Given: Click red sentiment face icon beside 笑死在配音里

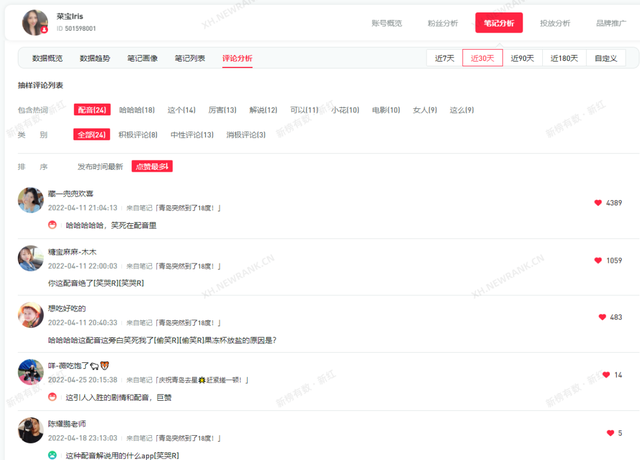Looking at the screenshot, I should coord(52,225).
